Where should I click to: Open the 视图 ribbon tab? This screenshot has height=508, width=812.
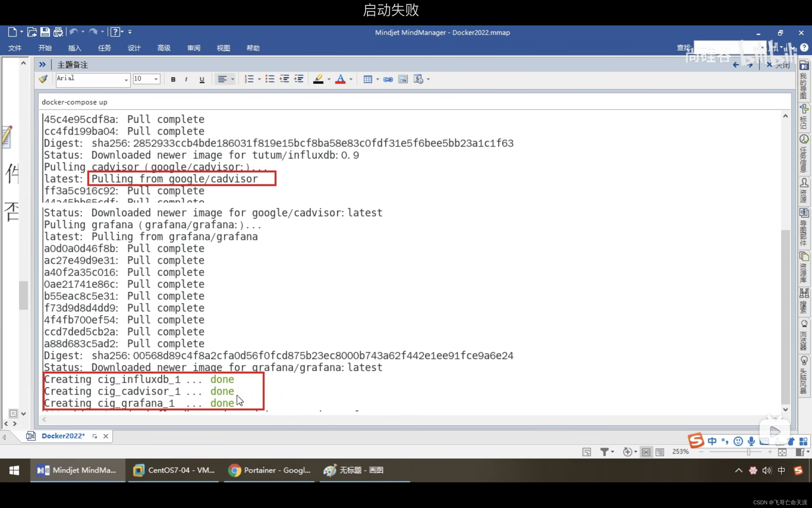click(x=224, y=48)
